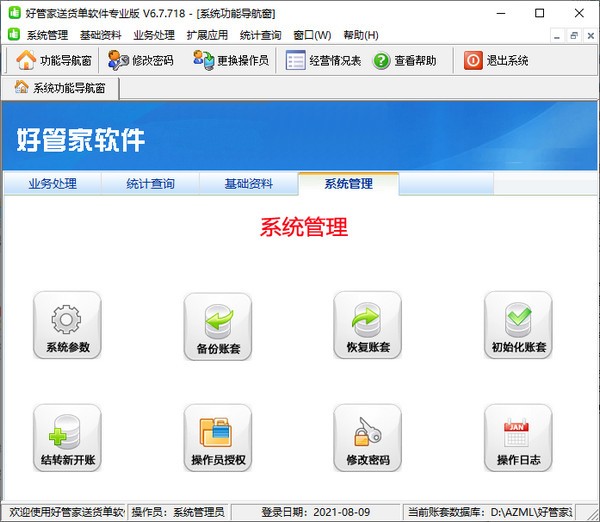Select the 系统功能导航窗 document tab
The image size is (600, 522).
tap(60, 88)
